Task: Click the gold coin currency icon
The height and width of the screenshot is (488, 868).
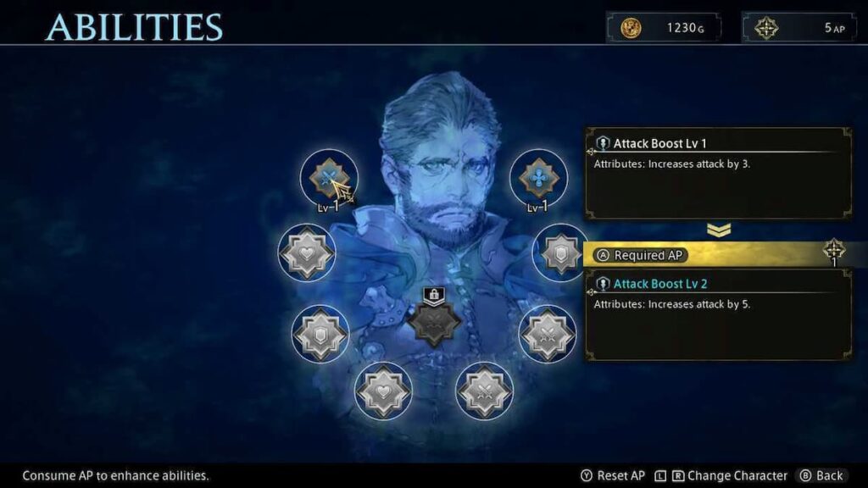Action: click(x=631, y=28)
